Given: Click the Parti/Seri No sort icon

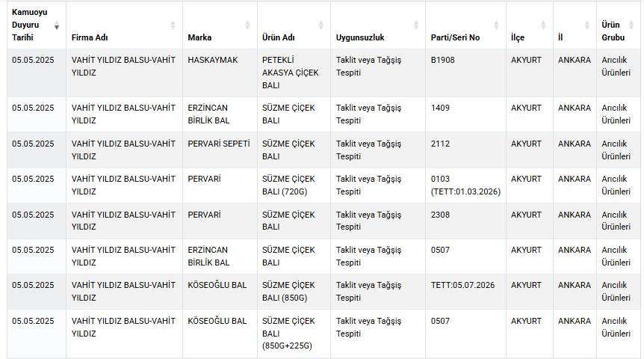Looking at the screenshot, I should point(497,25).
